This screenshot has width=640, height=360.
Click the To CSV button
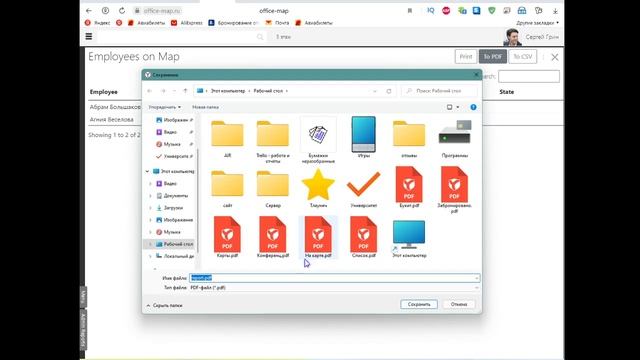click(x=522, y=57)
